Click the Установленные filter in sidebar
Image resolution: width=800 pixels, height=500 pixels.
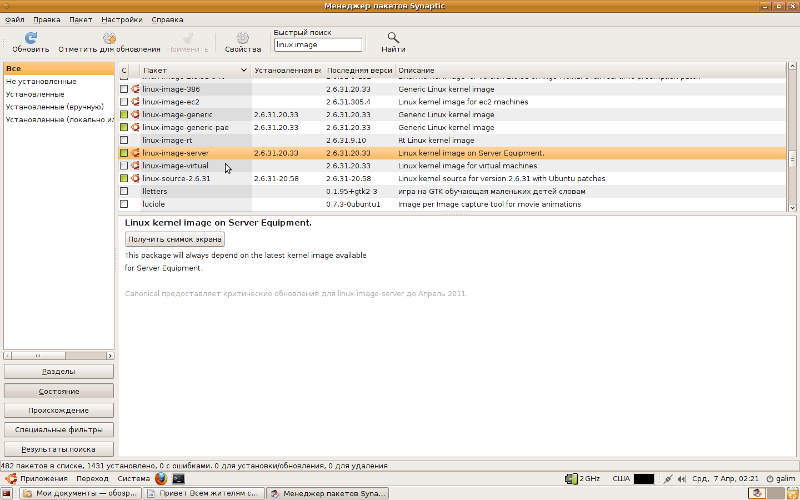(x=59, y=94)
